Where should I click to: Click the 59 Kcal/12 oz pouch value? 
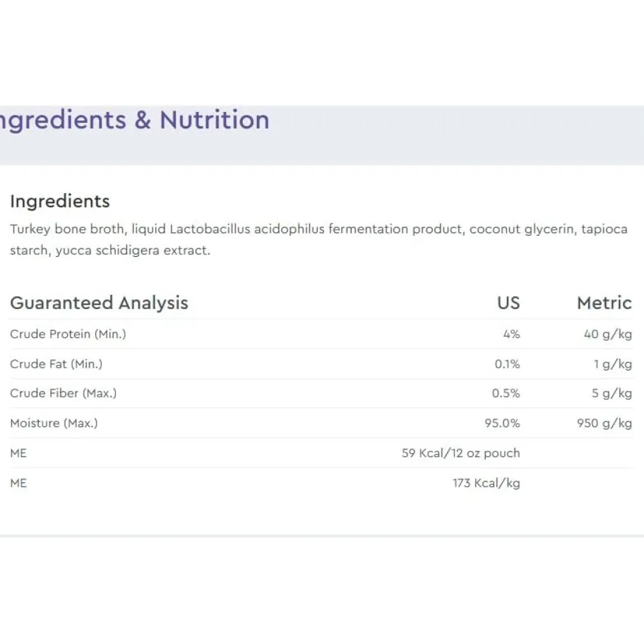pos(461,453)
